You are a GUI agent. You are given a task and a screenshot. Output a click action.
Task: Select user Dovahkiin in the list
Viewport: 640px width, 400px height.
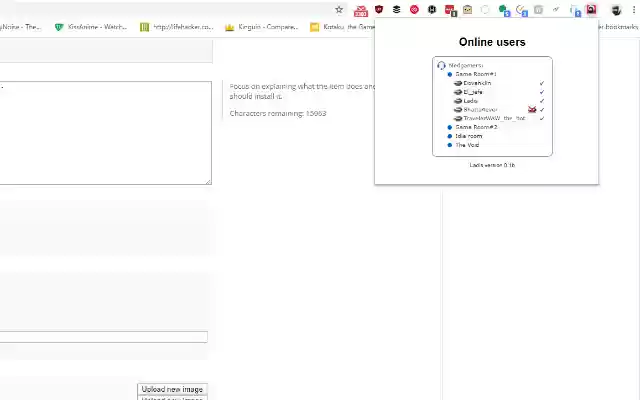[x=477, y=83]
